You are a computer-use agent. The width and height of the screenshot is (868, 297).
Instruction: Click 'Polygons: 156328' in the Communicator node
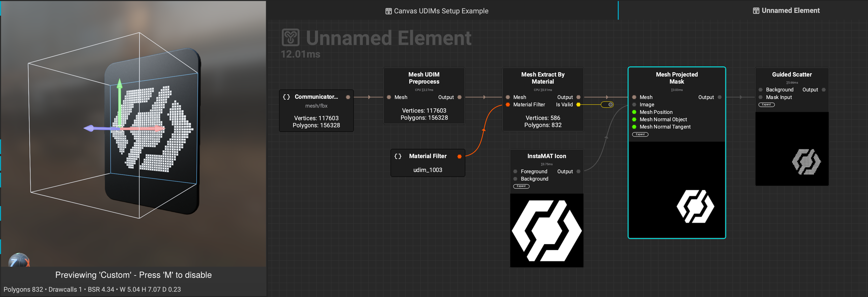pos(316,125)
